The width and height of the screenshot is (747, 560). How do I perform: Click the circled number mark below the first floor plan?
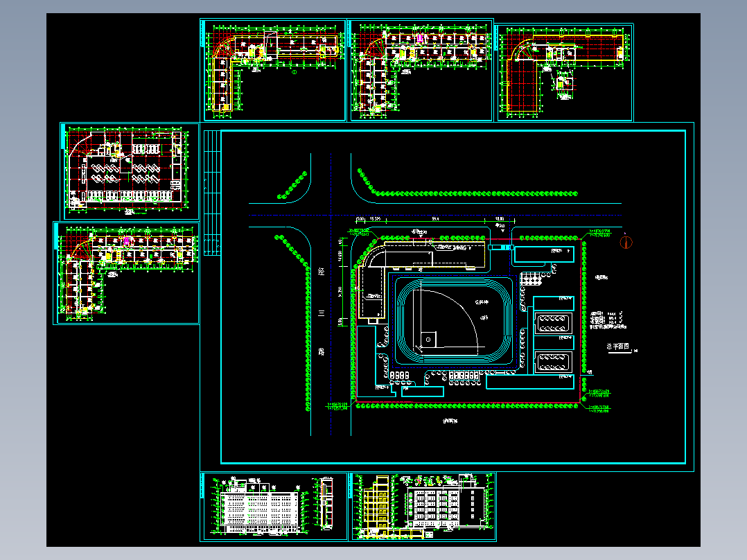click(x=294, y=73)
